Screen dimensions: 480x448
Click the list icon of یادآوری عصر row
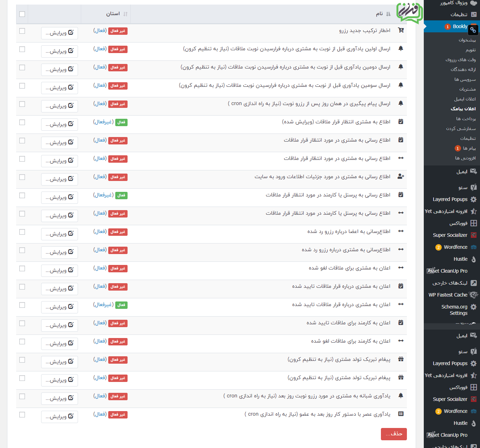point(401,414)
